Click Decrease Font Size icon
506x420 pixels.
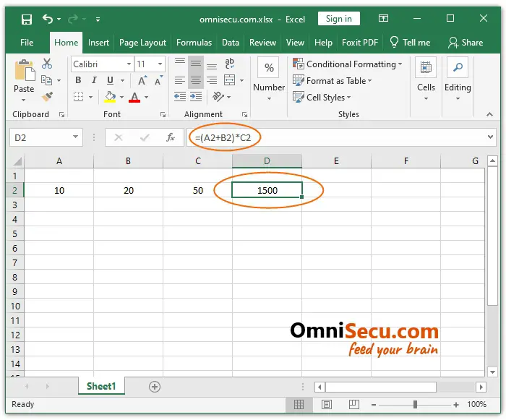point(159,80)
